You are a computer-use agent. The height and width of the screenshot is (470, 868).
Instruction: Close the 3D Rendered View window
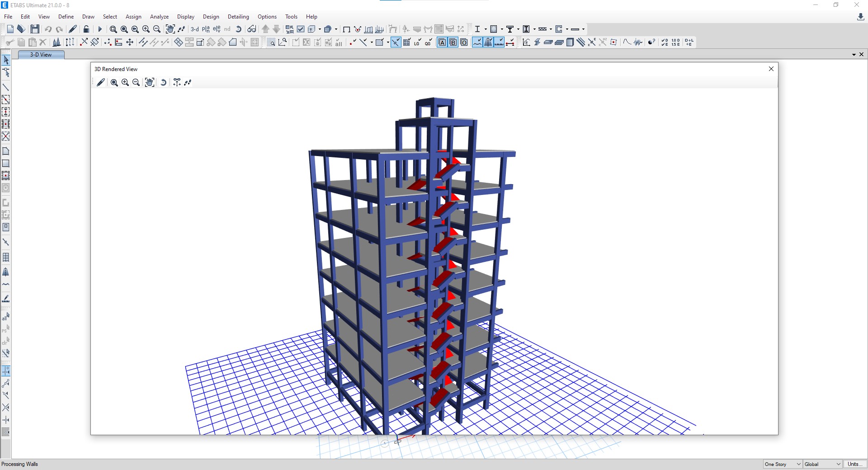click(x=771, y=69)
